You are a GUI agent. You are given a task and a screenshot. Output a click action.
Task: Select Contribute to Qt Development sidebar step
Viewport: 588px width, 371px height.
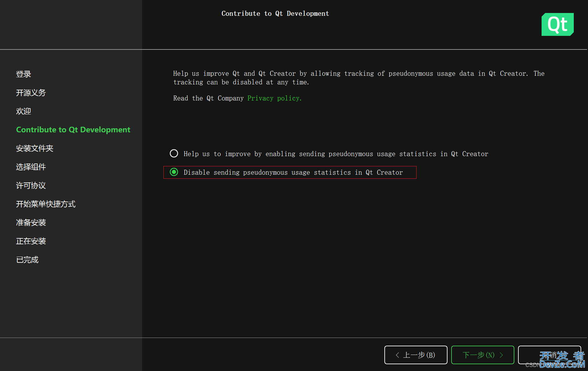click(73, 130)
